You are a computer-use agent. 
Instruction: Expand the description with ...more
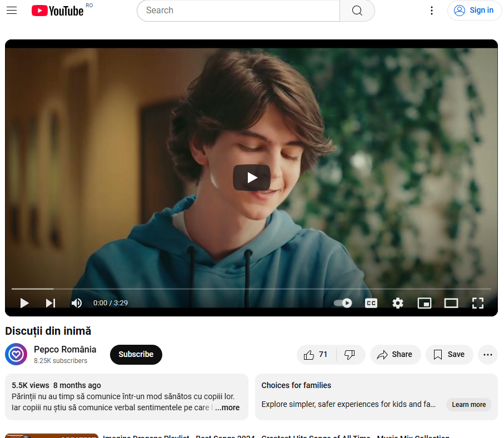click(228, 407)
